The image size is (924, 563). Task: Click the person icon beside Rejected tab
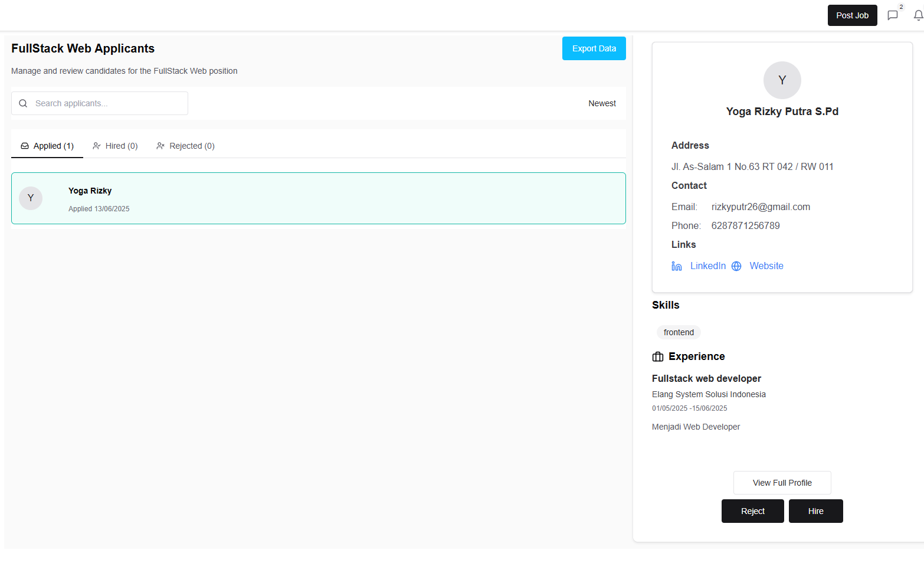pos(160,145)
